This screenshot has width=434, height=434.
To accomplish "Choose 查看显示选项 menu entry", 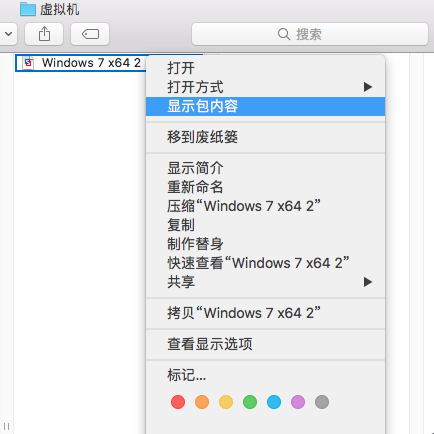I will [x=265, y=344].
